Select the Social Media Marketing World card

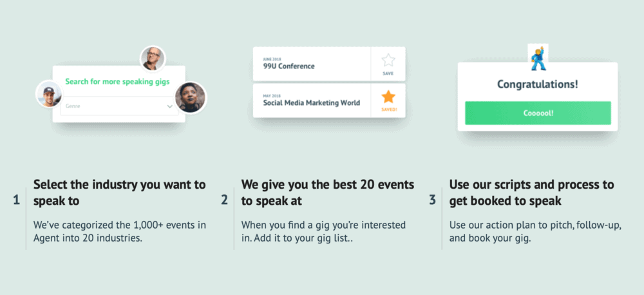click(x=312, y=100)
